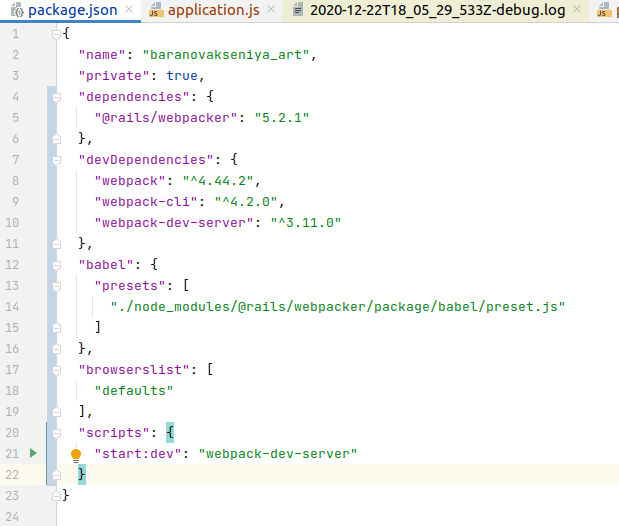Image resolution: width=619 pixels, height=526 pixels.
Task: Click the highlighted closing brace on line 22
Action: (82, 474)
